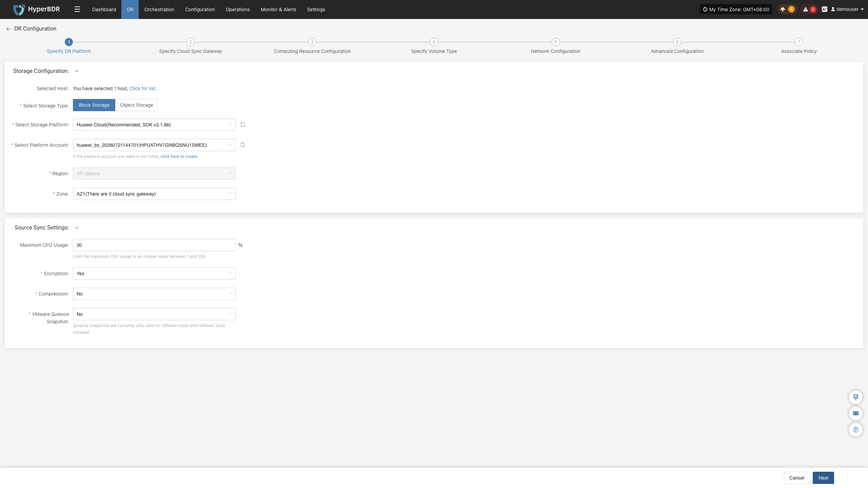868x488 pixels.
Task: Open the AI assistant robot icon
Action: tap(856, 397)
